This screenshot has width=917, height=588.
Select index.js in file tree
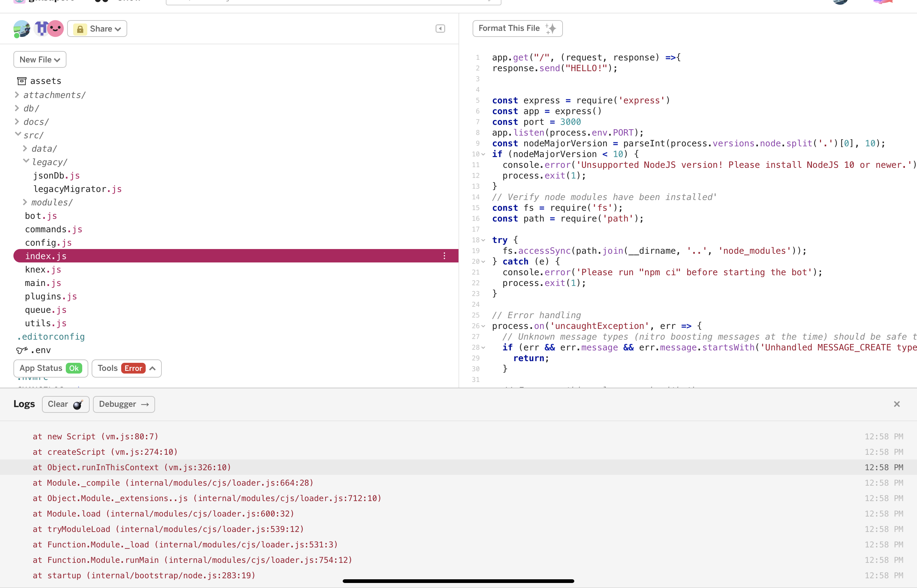point(236,256)
